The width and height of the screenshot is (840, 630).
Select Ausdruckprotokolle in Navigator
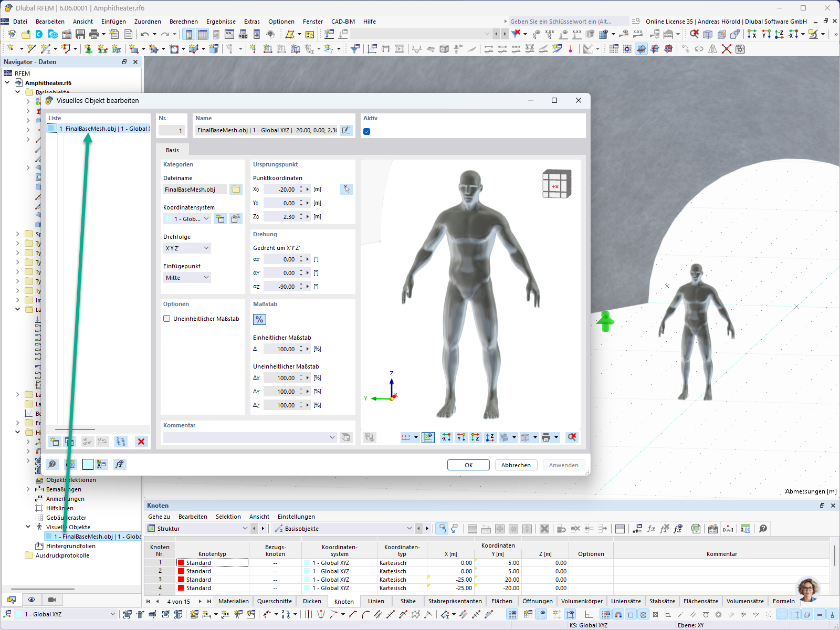pos(62,555)
